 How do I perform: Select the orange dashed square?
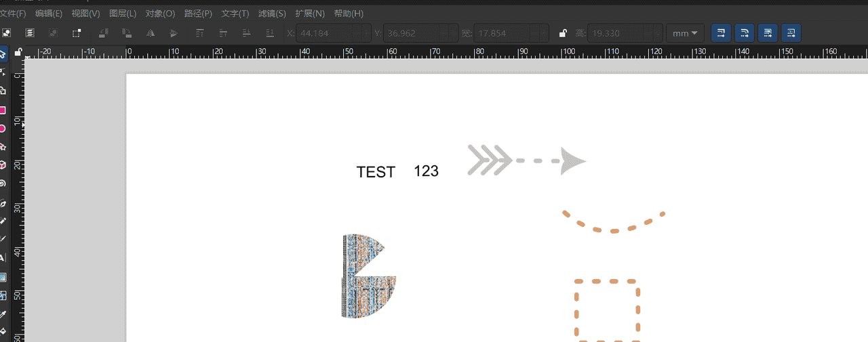click(x=607, y=310)
